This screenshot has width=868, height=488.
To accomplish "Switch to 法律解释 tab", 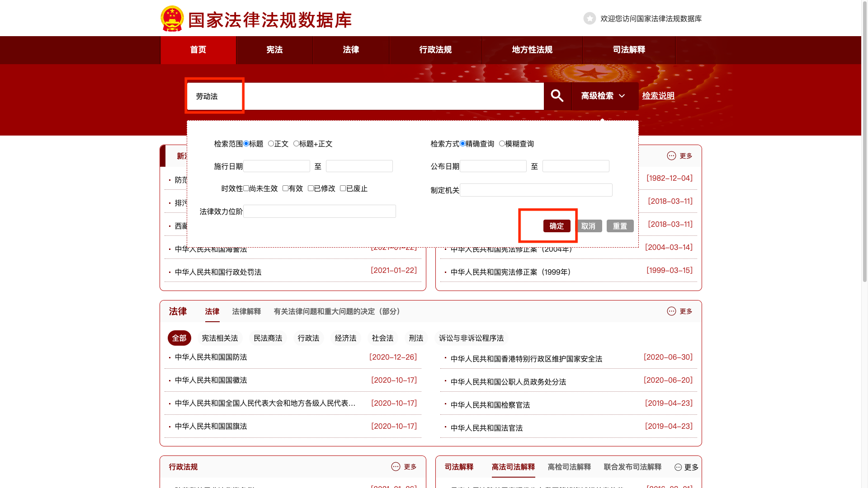I will (246, 311).
